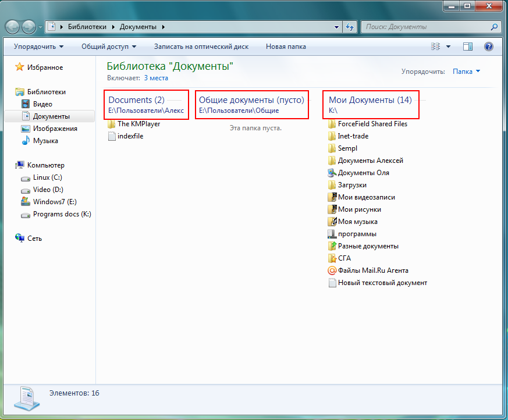
Task: Click Элементов: 16 in details pane
Action: pos(74,393)
